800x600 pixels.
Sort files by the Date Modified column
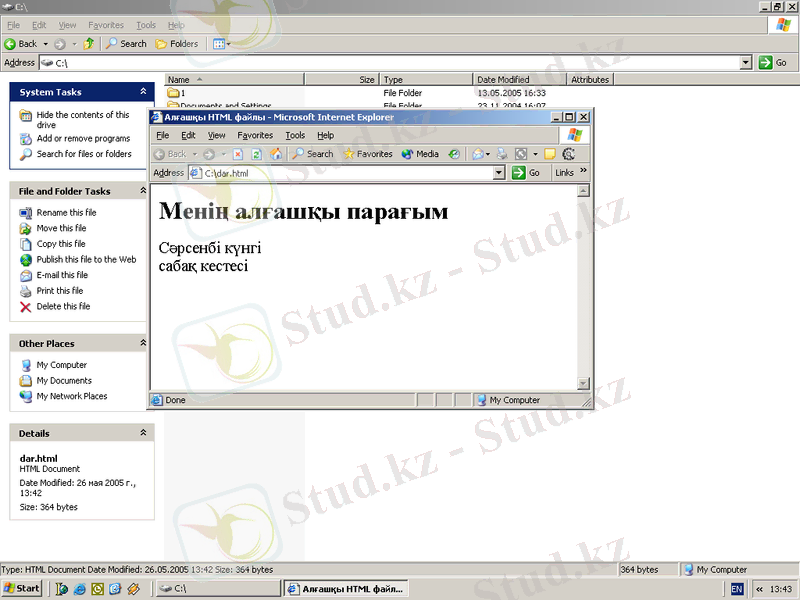(503, 79)
